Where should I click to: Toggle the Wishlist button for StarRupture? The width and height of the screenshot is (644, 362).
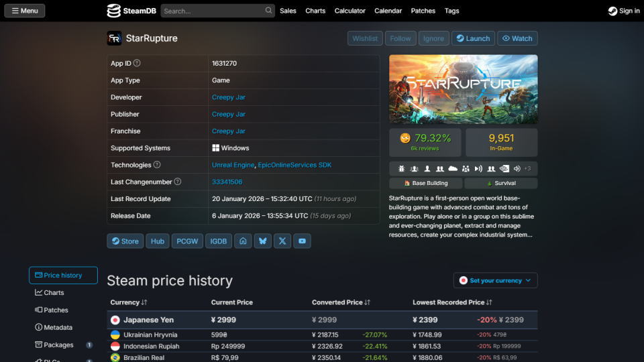coord(365,38)
